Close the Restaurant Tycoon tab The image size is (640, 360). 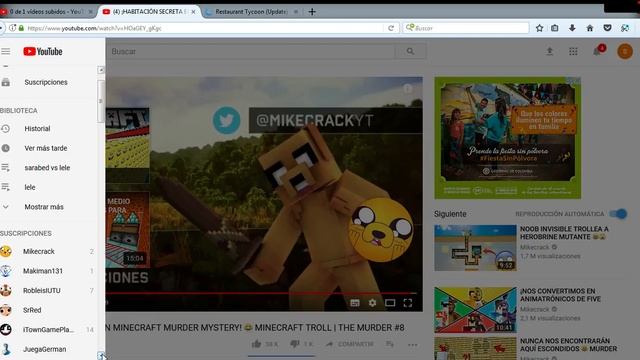coord(296,12)
